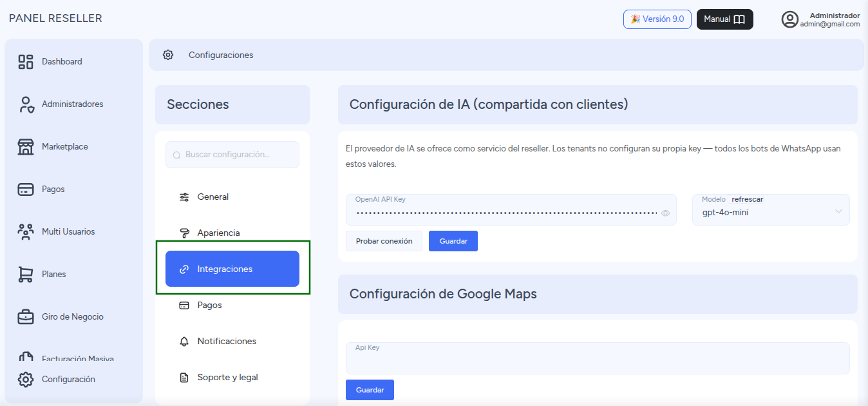Viewport: 868px width, 406px height.
Task: Click the Dashboard grid icon
Action: tap(26, 62)
